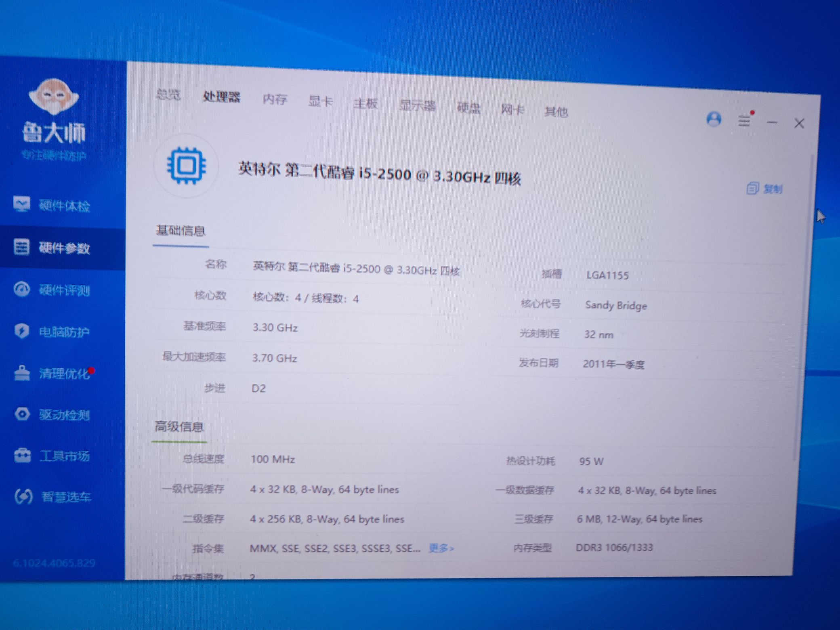
Task: Click the version number 6.1024.4065.829
Action: (54, 563)
